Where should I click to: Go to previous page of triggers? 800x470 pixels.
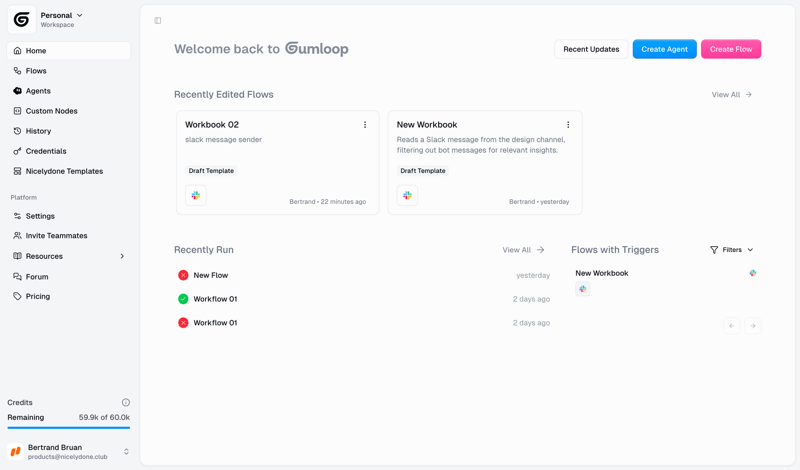tap(732, 326)
